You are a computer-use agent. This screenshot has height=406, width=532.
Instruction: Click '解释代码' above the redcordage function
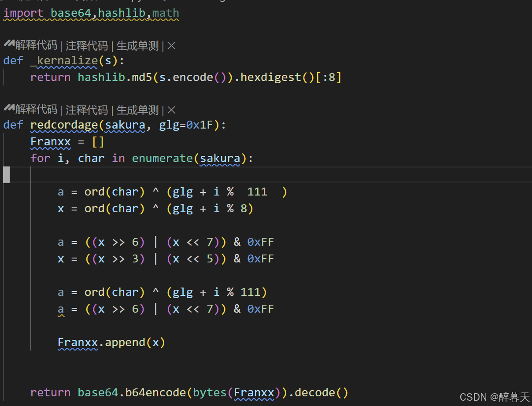tap(36, 110)
